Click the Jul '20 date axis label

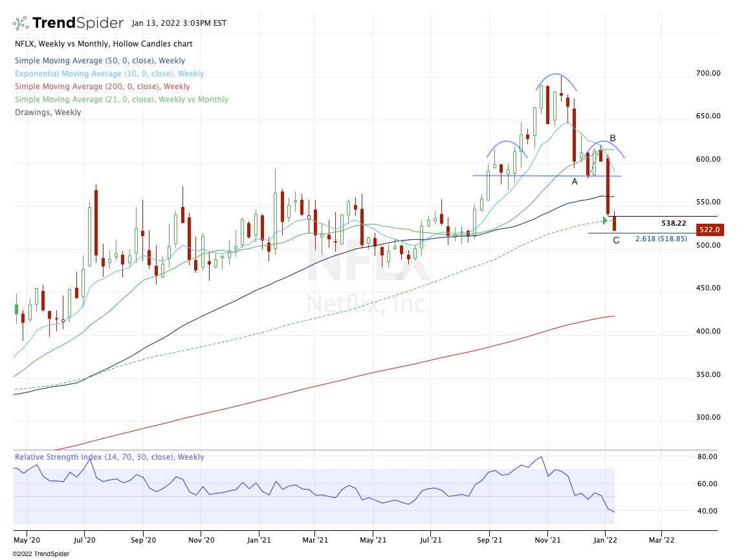pyautogui.click(x=85, y=540)
